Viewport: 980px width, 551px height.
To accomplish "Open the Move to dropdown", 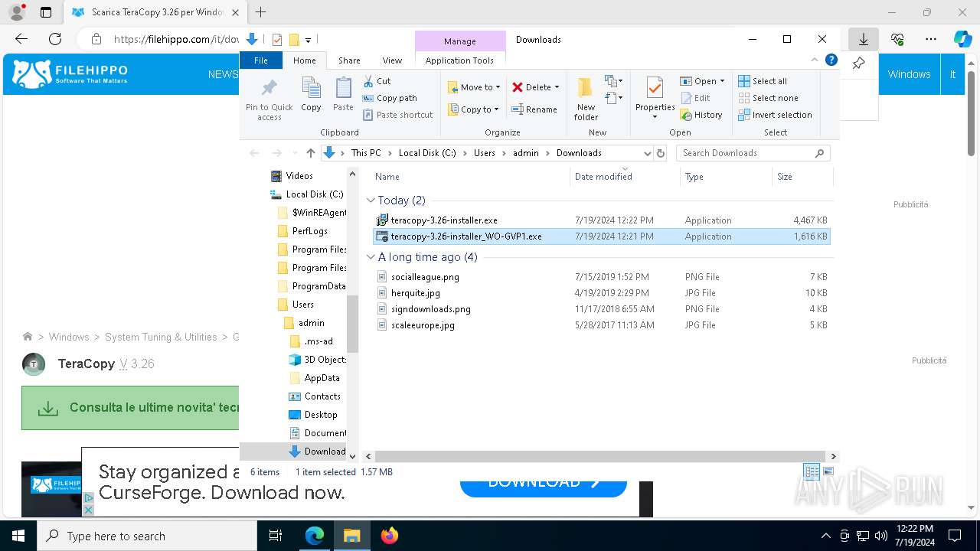I will coord(474,87).
